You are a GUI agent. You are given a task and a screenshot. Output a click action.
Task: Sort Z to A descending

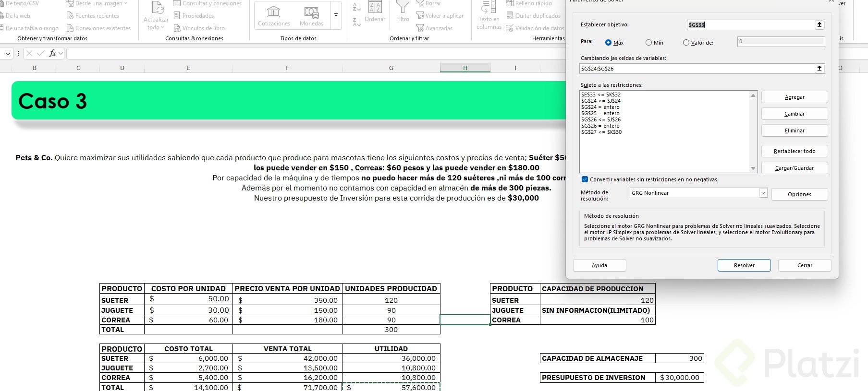pos(356,22)
